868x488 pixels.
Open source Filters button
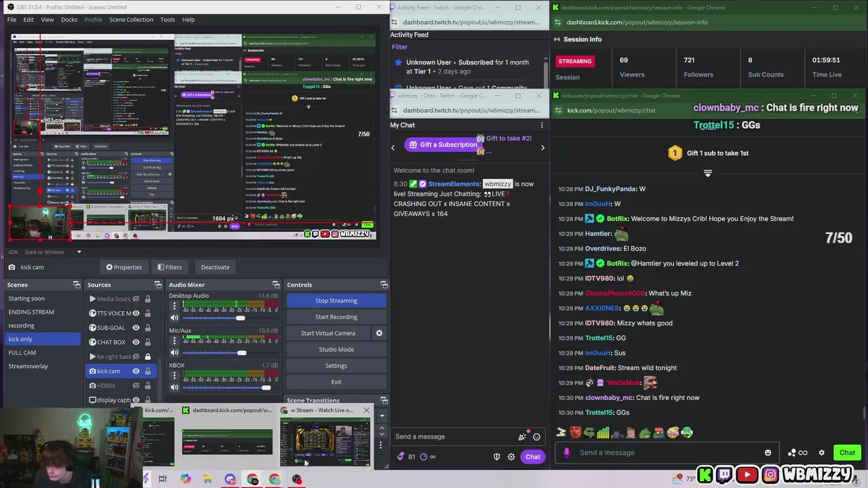coord(169,267)
